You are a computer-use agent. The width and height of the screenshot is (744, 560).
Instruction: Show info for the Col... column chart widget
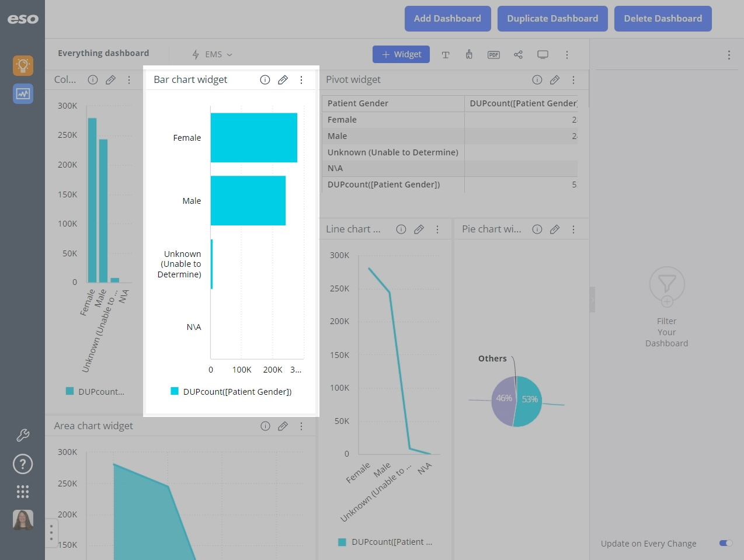[x=92, y=80]
